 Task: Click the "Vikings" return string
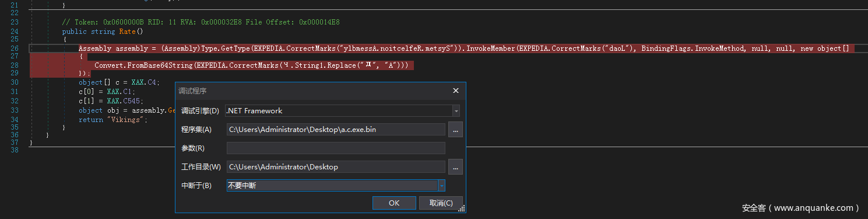point(125,120)
